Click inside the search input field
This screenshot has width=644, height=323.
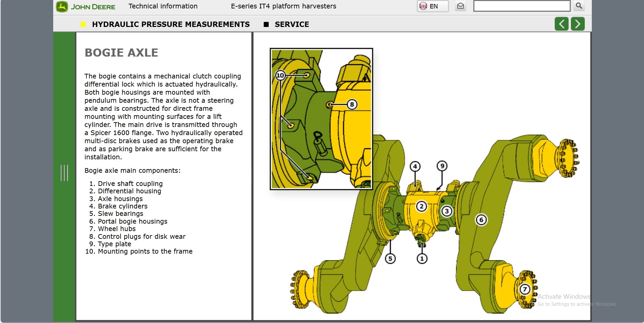pos(522,6)
